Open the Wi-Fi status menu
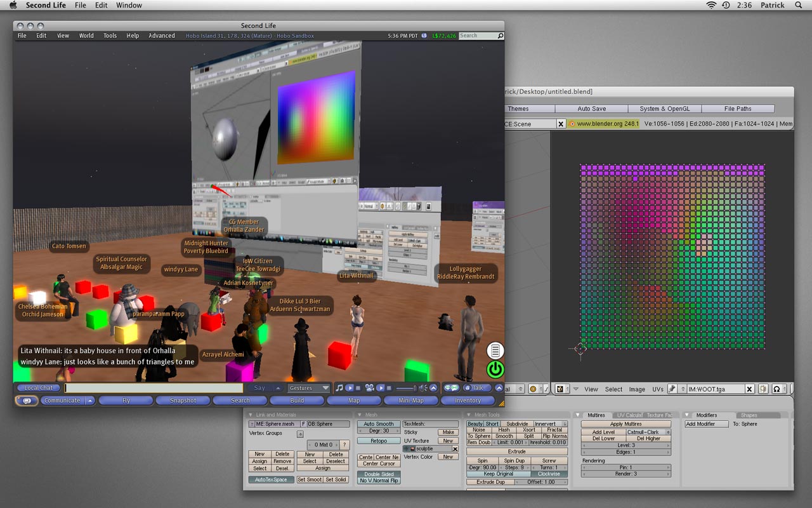812x508 pixels. coord(711,5)
